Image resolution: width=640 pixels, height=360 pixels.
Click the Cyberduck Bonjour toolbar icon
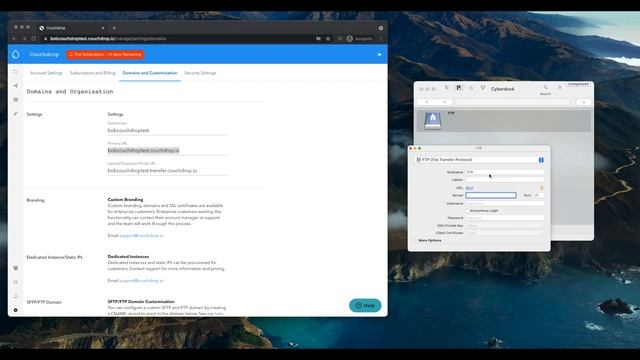[x=483, y=88]
